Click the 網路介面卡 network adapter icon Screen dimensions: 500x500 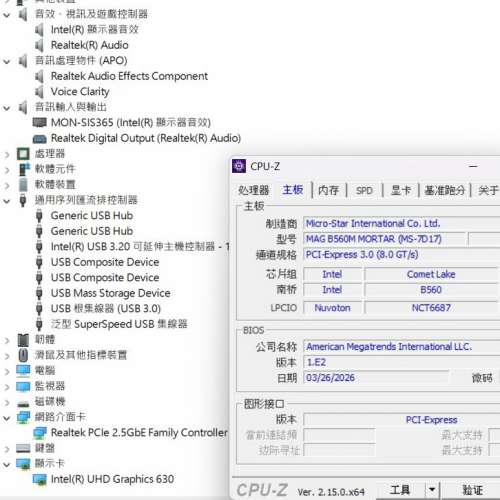(23, 417)
